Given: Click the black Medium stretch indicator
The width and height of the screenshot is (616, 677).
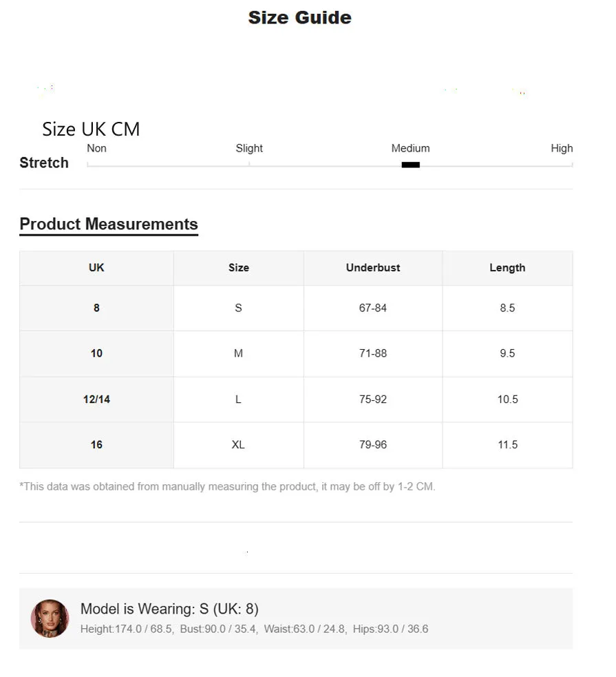Looking at the screenshot, I should (x=410, y=165).
